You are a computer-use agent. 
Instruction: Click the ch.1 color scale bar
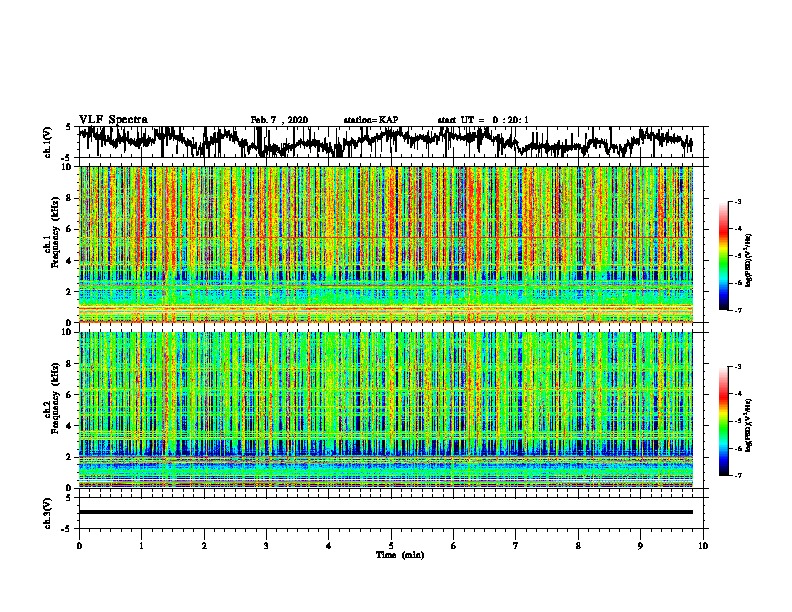tap(724, 256)
